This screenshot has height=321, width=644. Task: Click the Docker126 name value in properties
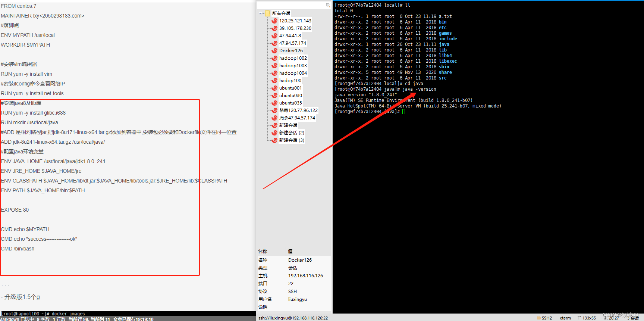(300, 260)
